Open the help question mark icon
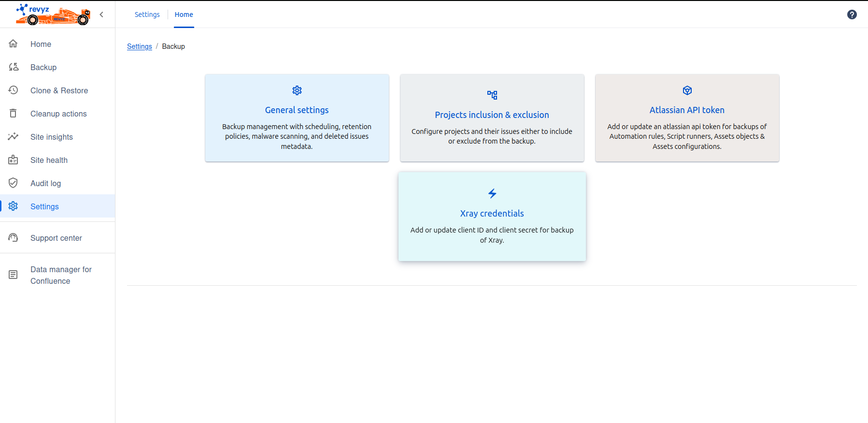 [x=852, y=15]
